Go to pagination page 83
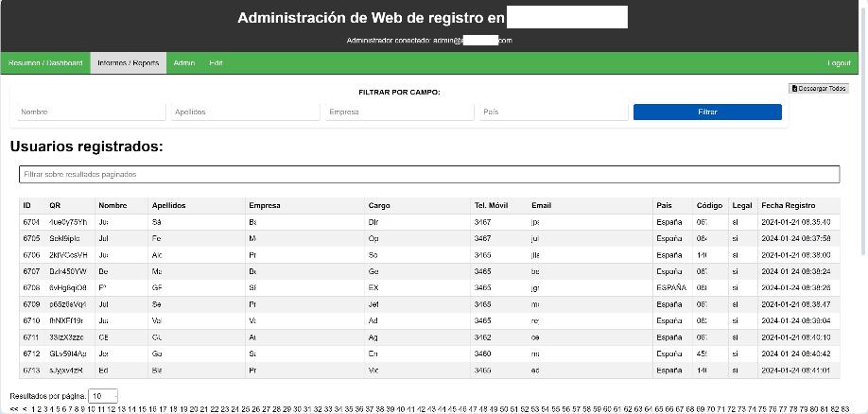Image resolution: width=868 pixels, height=414 pixels. tap(844, 409)
